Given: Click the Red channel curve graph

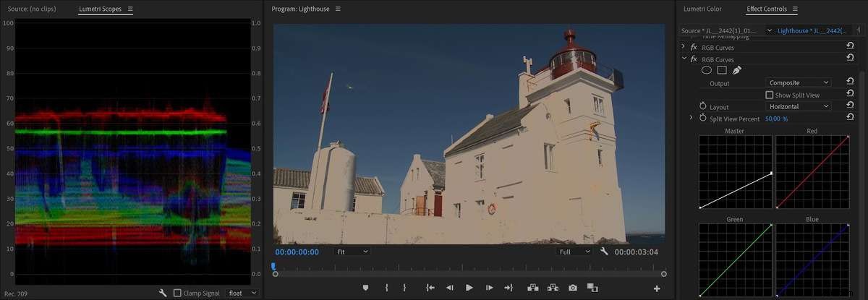Looking at the screenshot, I should pyautogui.click(x=812, y=172).
